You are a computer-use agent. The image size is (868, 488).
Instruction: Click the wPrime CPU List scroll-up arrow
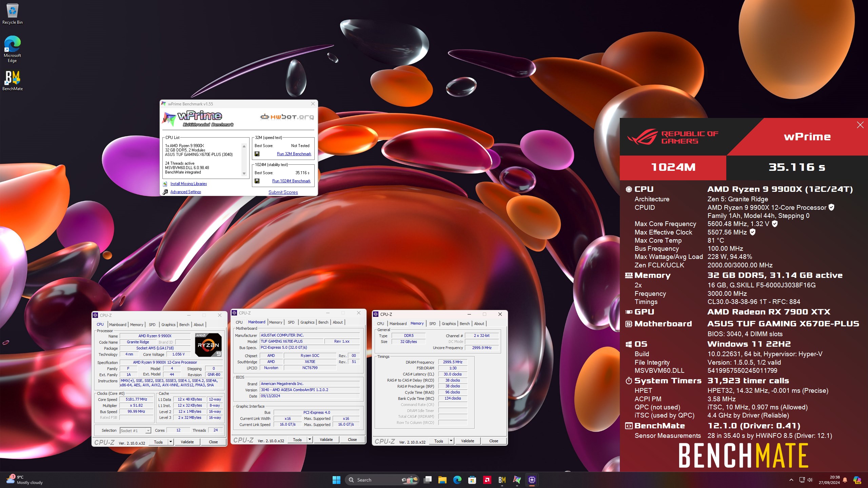[244, 146]
